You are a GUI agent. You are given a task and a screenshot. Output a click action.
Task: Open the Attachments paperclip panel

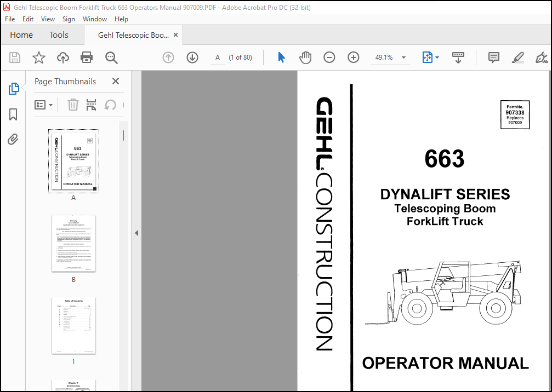13,140
